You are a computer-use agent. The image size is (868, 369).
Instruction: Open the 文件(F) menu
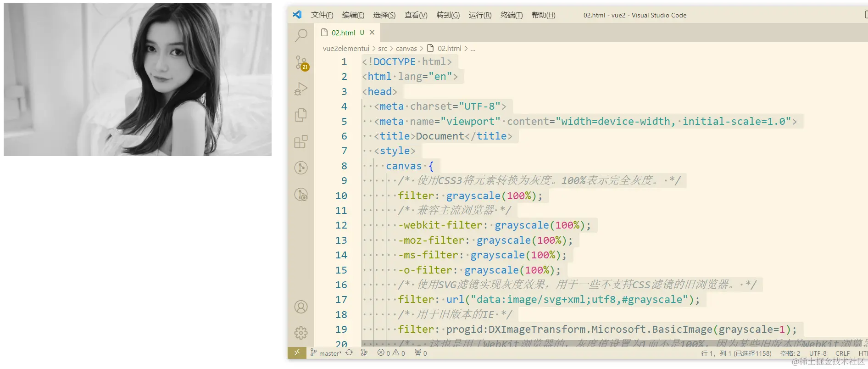tap(322, 15)
